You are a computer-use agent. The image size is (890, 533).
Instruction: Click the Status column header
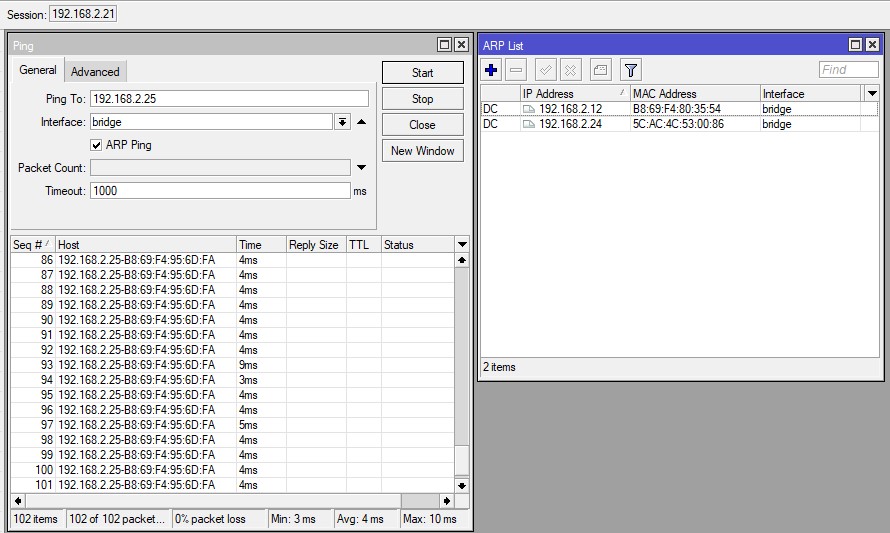tap(418, 245)
